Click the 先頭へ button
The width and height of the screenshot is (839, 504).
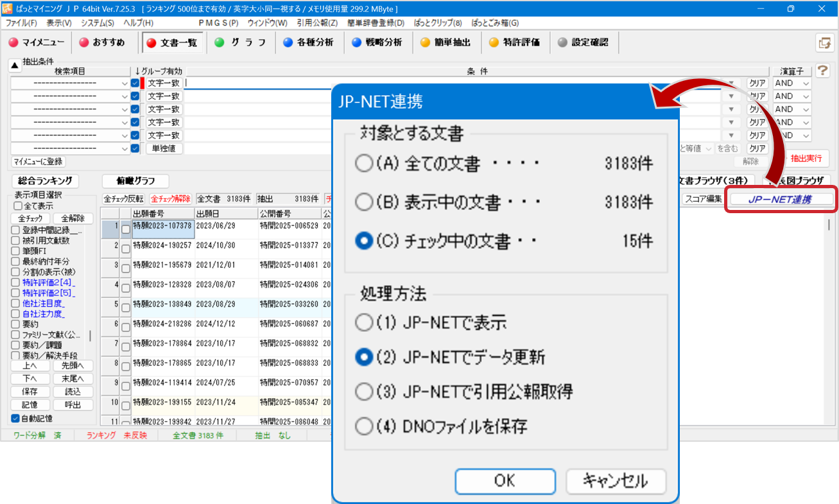point(73,365)
